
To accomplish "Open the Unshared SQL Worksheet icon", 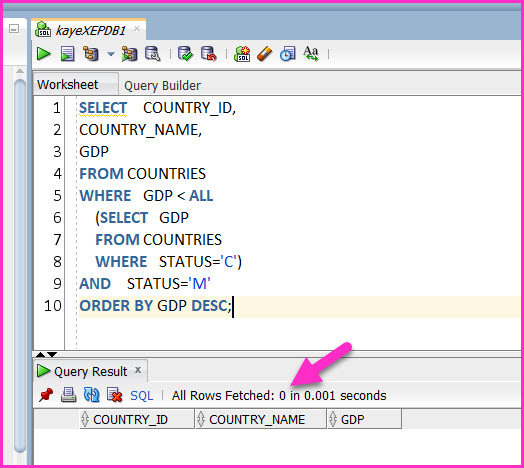I will pyautogui.click(x=242, y=54).
